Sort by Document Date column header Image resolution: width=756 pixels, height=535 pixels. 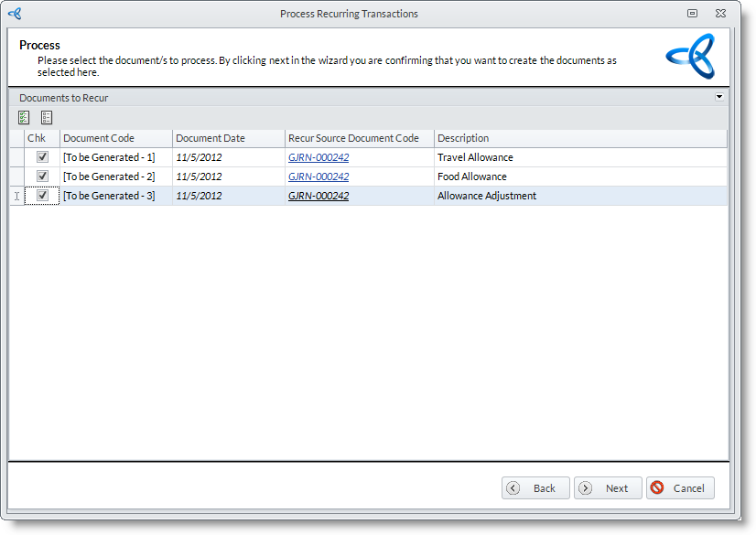pos(228,138)
